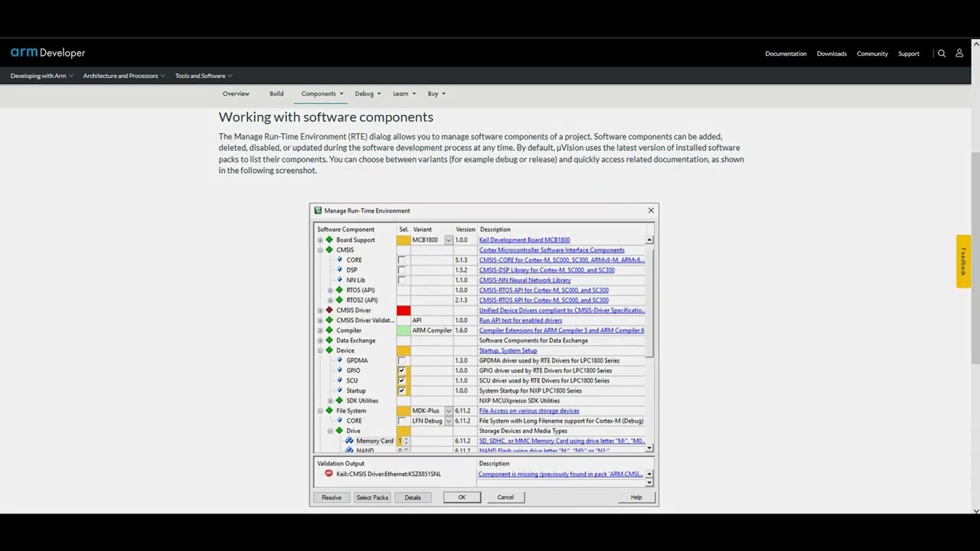Image resolution: width=980 pixels, height=551 pixels.
Task: Expand the Compiler tree node
Action: click(x=320, y=331)
